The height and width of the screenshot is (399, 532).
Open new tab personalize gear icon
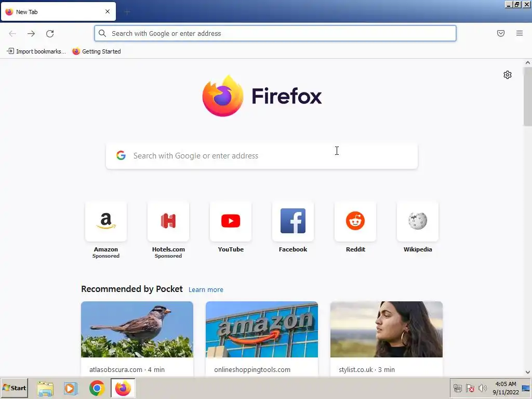508,75
